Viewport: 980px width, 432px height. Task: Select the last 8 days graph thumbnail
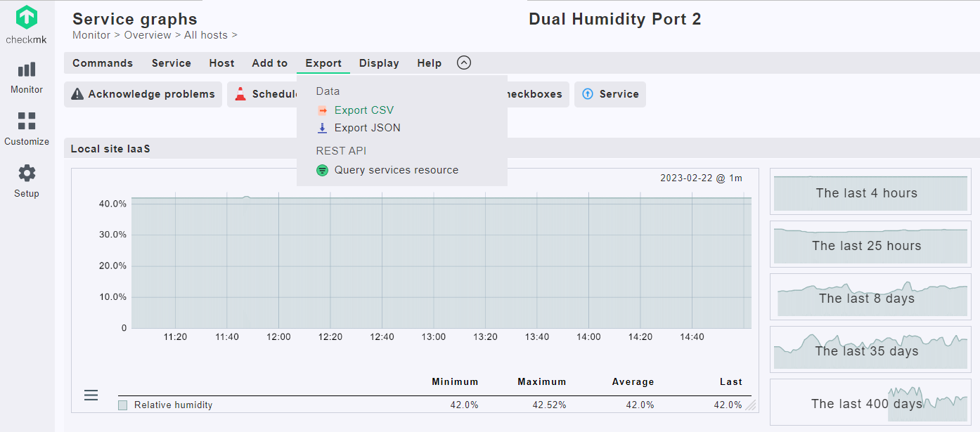[x=870, y=299]
